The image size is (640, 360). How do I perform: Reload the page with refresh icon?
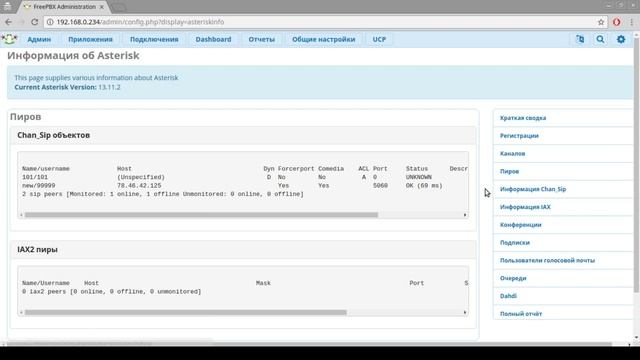pyautogui.click(x=35, y=22)
